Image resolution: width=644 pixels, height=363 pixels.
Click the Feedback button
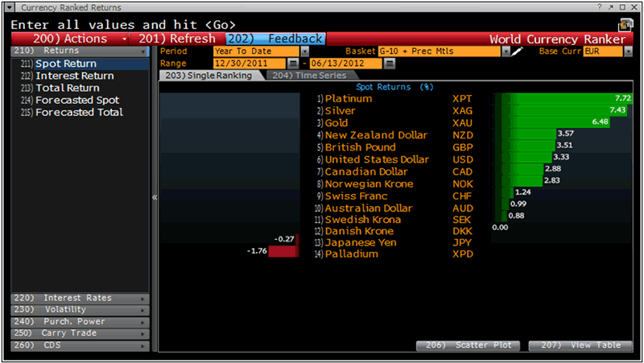coord(275,39)
